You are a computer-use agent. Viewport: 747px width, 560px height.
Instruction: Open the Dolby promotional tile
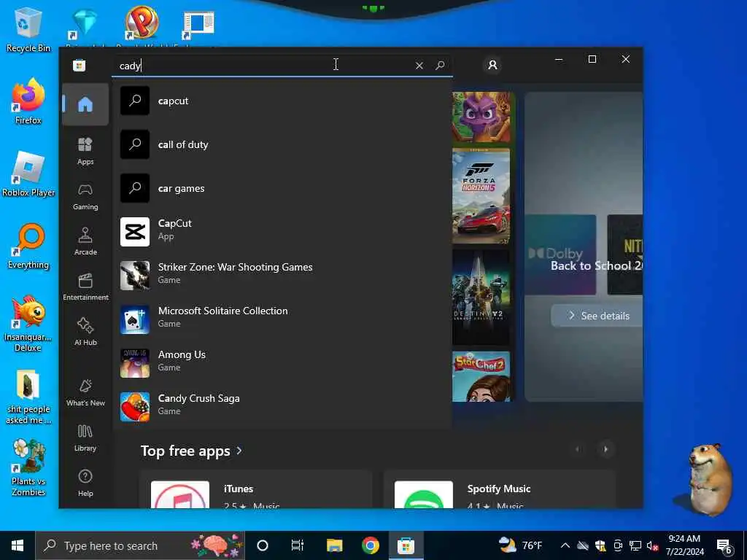click(560, 254)
